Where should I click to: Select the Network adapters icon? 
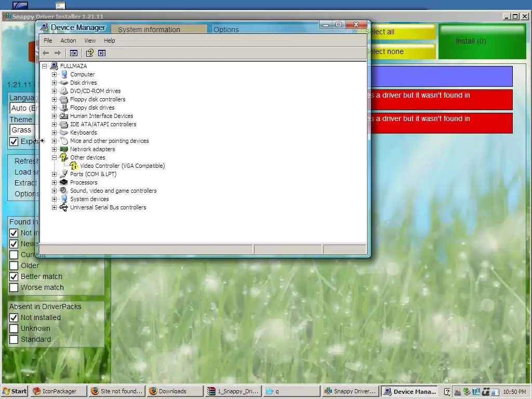pos(64,149)
